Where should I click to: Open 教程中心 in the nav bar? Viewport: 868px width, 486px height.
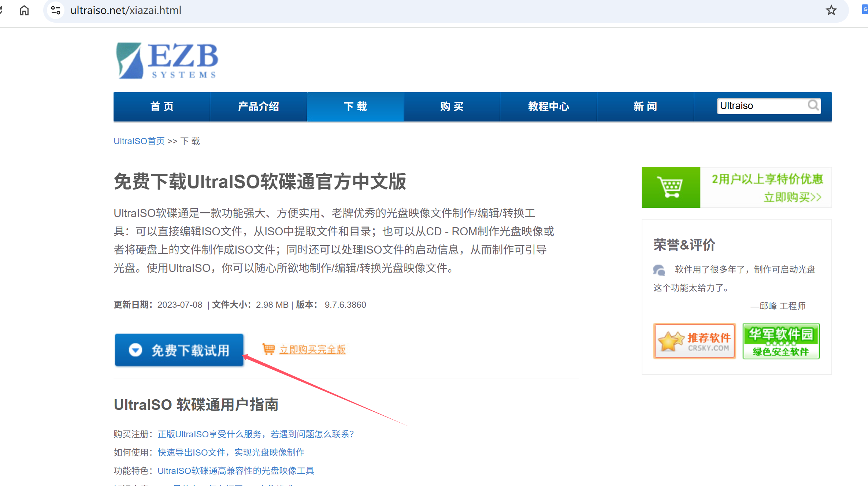pos(549,106)
